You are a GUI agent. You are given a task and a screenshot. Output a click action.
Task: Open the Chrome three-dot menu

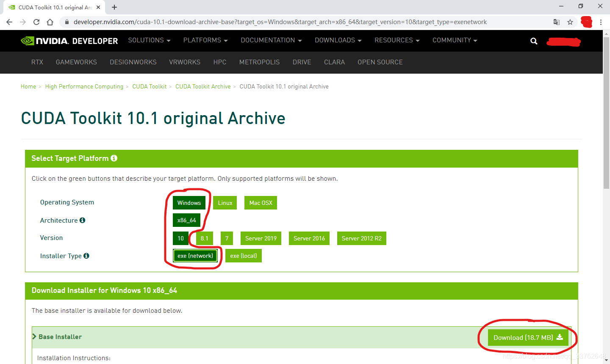601,22
